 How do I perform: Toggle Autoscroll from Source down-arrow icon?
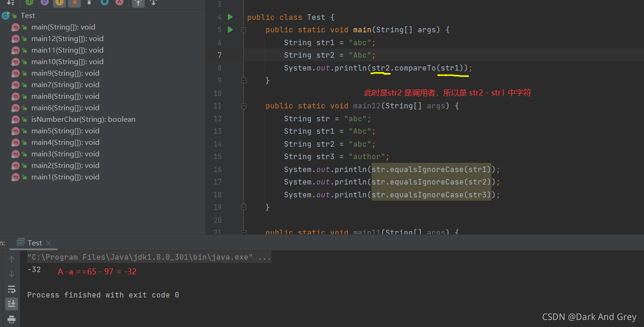154,2
